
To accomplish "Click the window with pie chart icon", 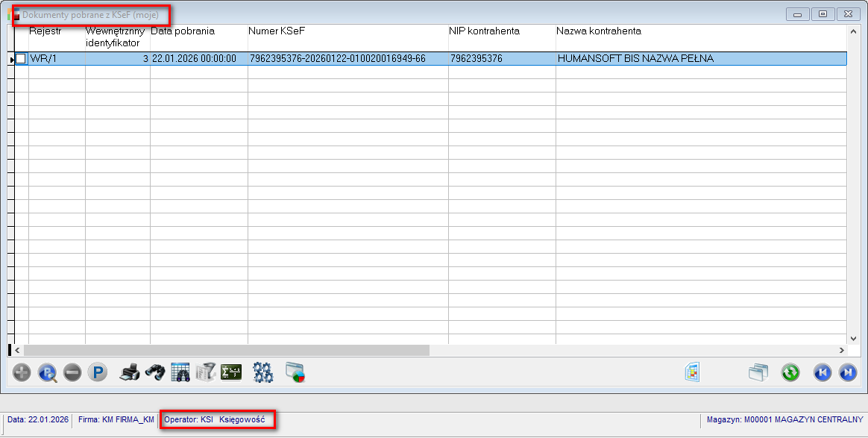I will click(295, 372).
